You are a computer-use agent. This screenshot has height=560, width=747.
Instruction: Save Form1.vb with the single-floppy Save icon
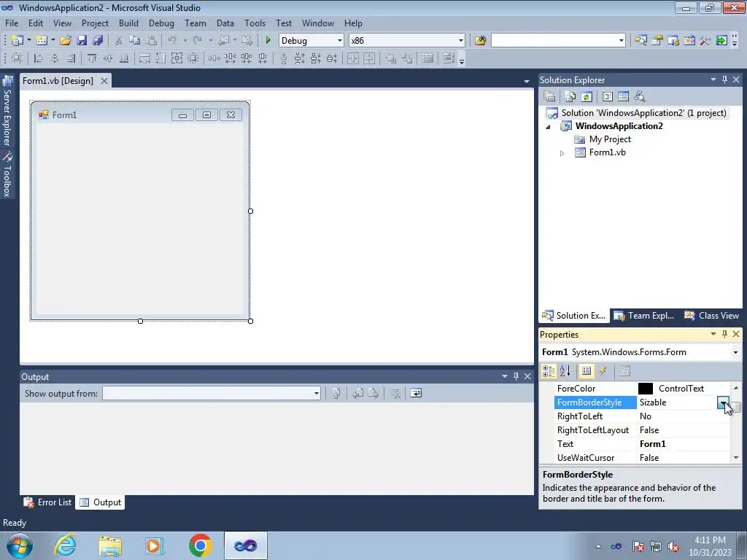[82, 41]
